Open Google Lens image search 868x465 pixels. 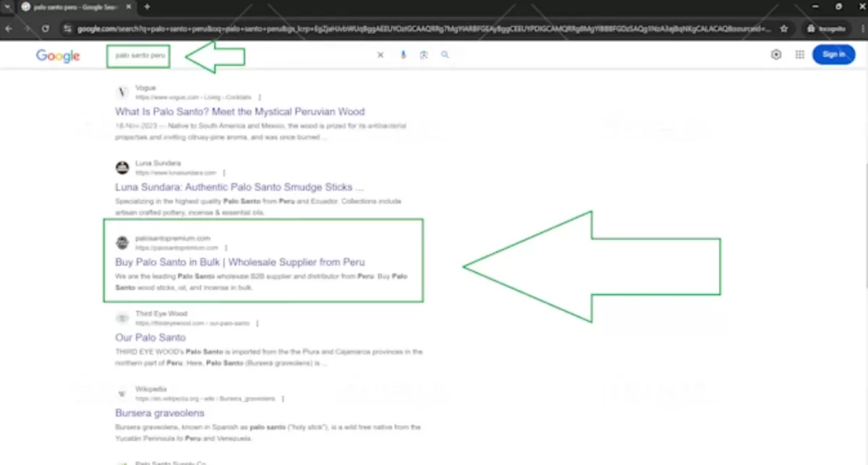pyautogui.click(x=424, y=55)
